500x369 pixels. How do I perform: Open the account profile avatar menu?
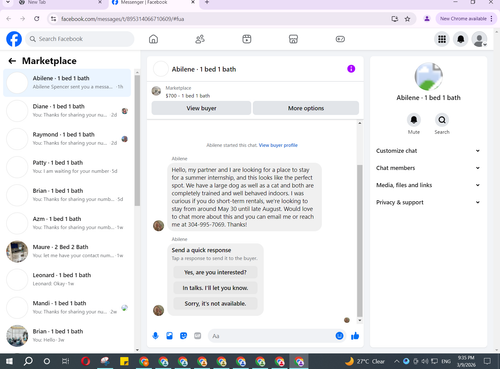coord(479,39)
